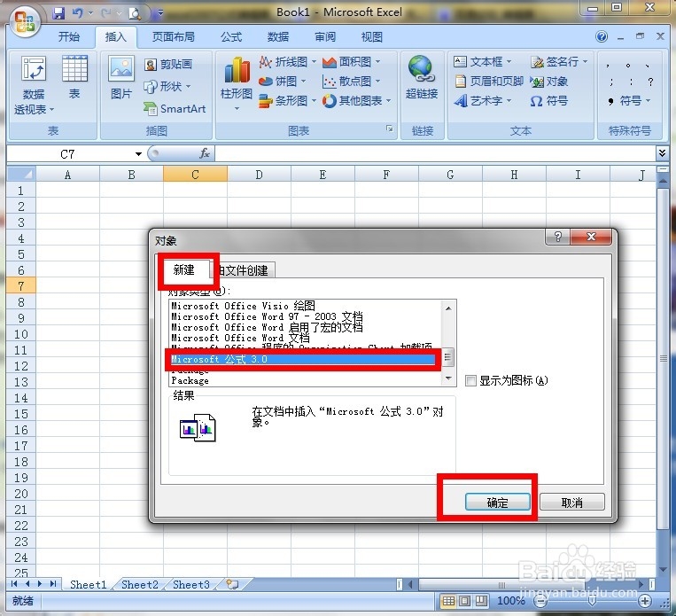Insert a hyperlink (超链接)
This screenshot has height=616, width=676.
pos(421,78)
